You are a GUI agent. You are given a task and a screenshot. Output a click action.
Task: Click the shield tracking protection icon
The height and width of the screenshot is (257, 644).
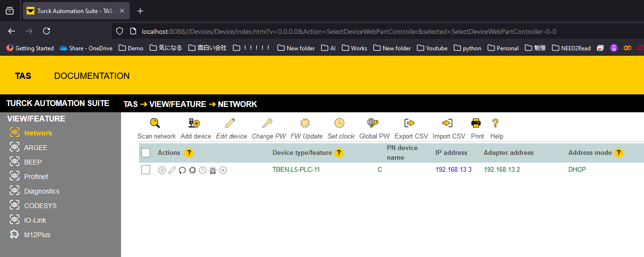pos(120,31)
